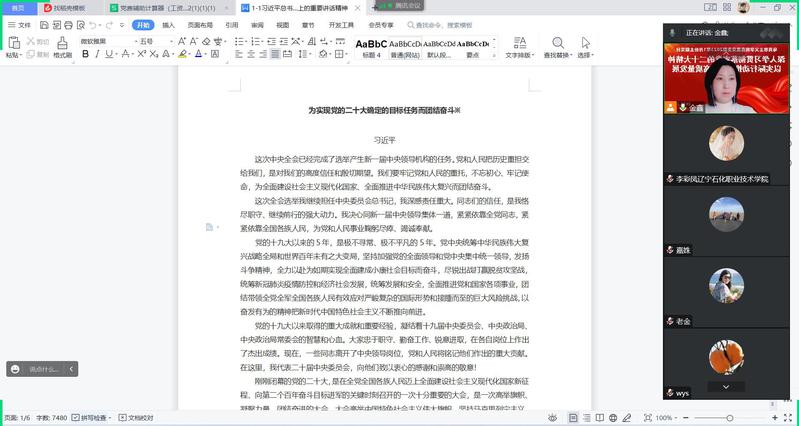Switch to page view mode icon
Viewport: 799px width, 426px height.
tap(573, 418)
